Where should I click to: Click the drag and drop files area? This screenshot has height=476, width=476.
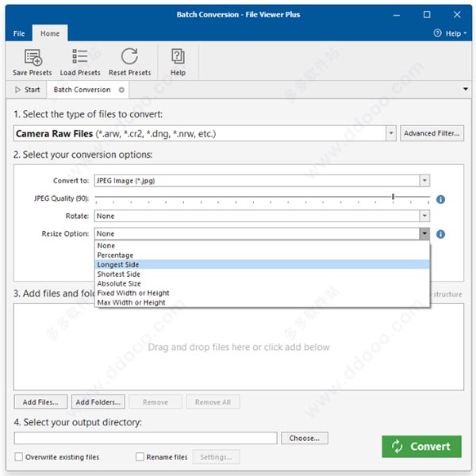[239, 347]
